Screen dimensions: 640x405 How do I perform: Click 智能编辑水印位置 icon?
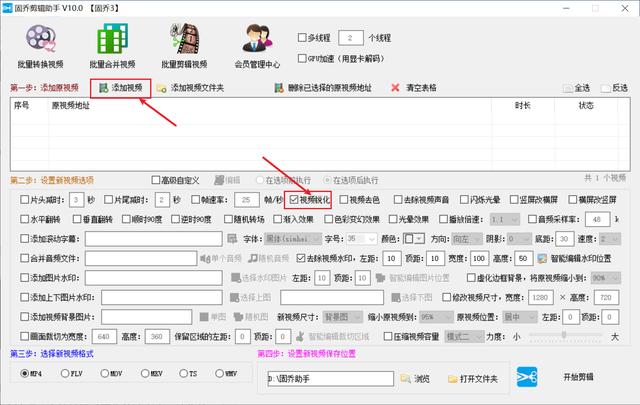542,258
